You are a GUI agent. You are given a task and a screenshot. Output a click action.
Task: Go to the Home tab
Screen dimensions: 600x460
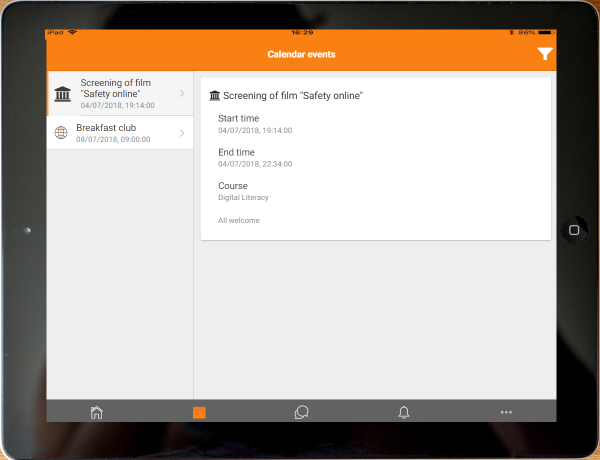[96, 412]
